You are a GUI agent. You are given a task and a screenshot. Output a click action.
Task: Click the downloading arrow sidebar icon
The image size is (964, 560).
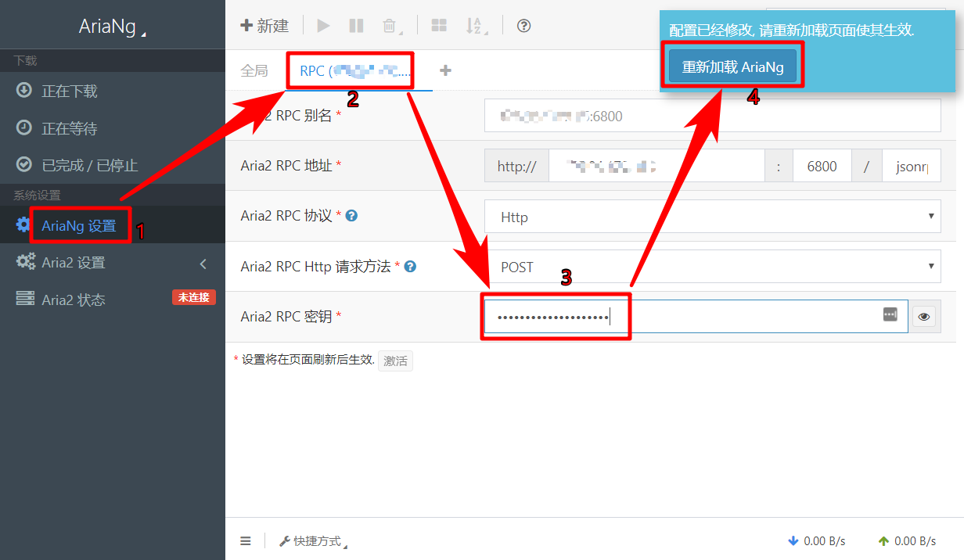click(23, 90)
